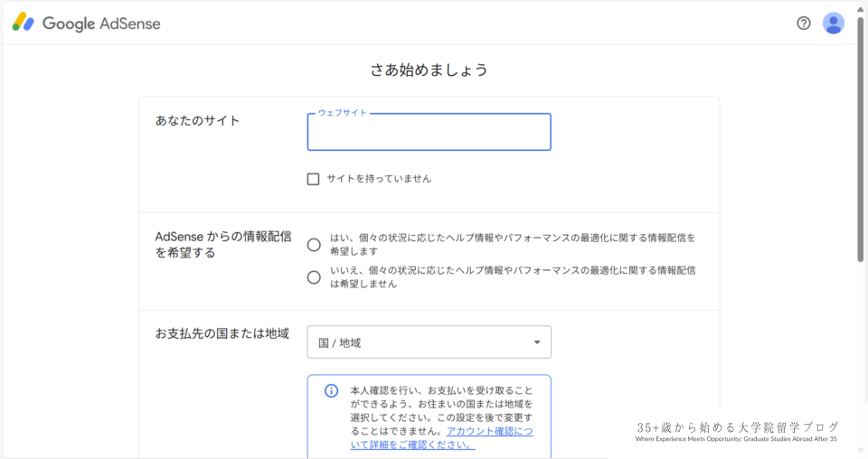This screenshot has height=459, width=868.
Task: Click the Google AdSense wordmark text
Action: [x=101, y=23]
